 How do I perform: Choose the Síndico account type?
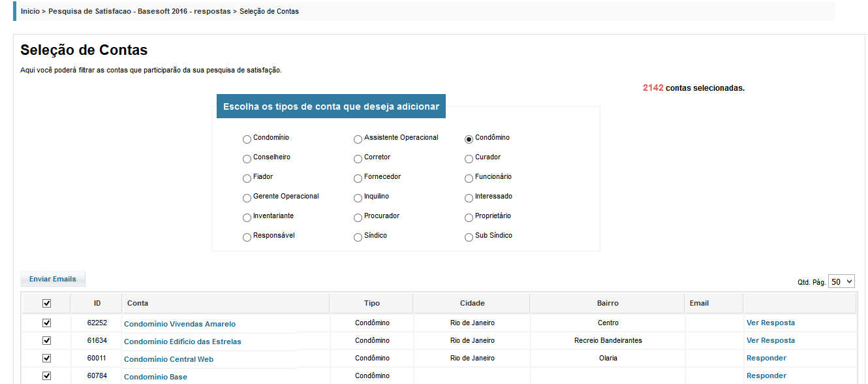[x=358, y=237]
